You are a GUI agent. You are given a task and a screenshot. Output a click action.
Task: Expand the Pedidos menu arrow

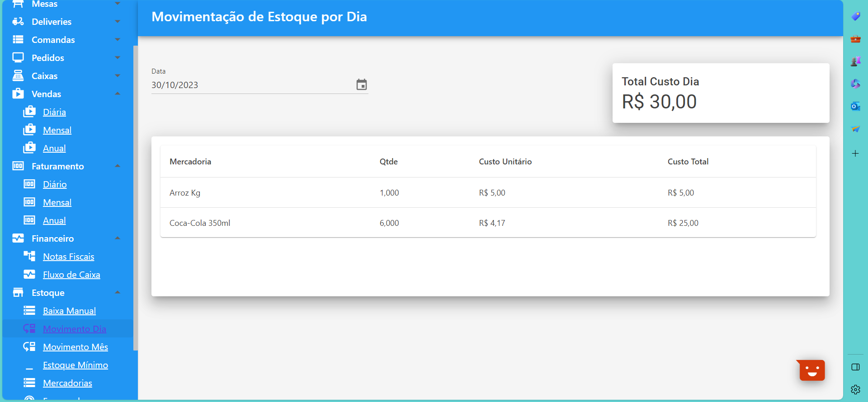pyautogui.click(x=118, y=58)
